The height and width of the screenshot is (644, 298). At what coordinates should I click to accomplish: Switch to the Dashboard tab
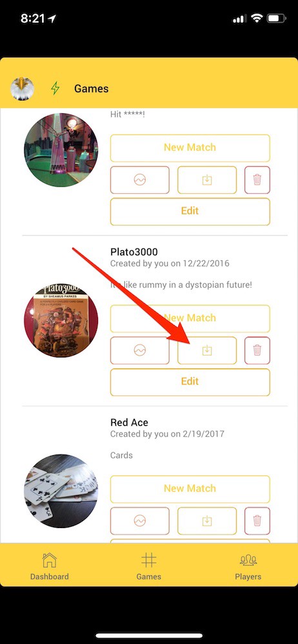click(x=50, y=566)
